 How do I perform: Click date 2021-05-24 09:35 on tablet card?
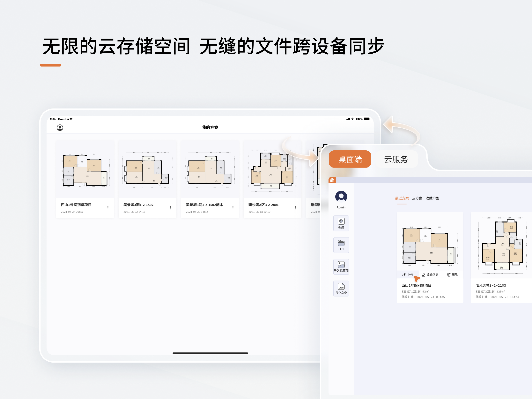pos(72,212)
